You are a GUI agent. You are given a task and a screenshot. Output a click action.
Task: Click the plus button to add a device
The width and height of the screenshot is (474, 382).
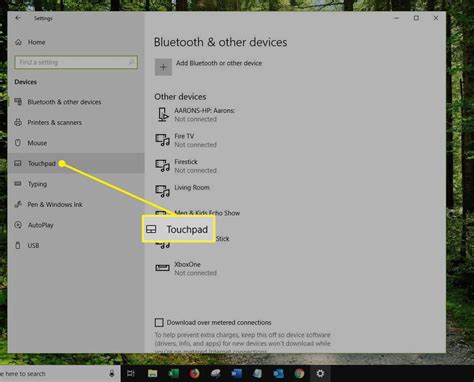click(x=163, y=67)
